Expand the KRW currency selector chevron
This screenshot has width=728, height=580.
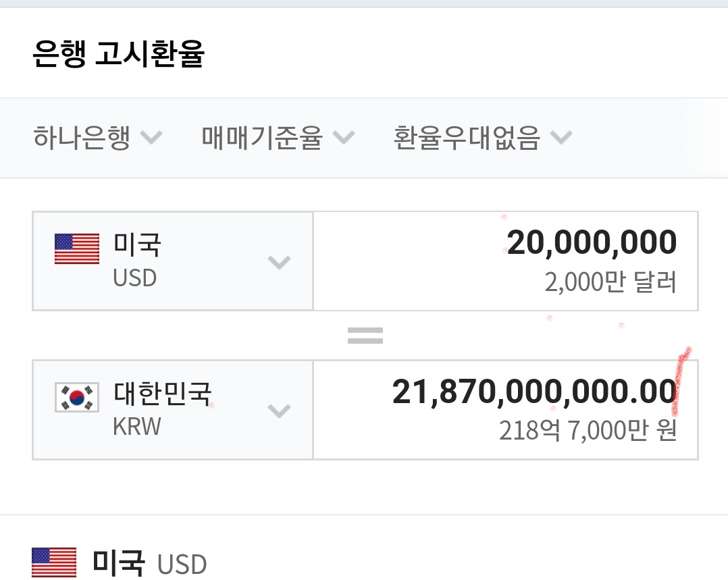point(279,411)
